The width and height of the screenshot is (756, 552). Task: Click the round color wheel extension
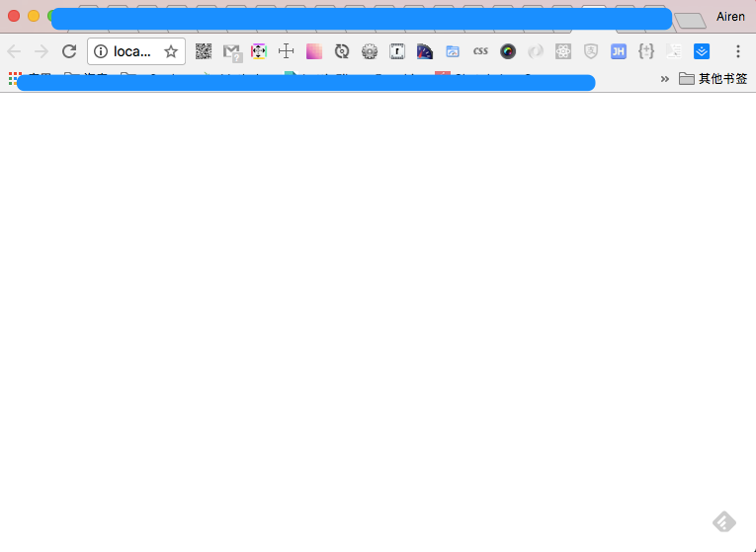tap(508, 51)
